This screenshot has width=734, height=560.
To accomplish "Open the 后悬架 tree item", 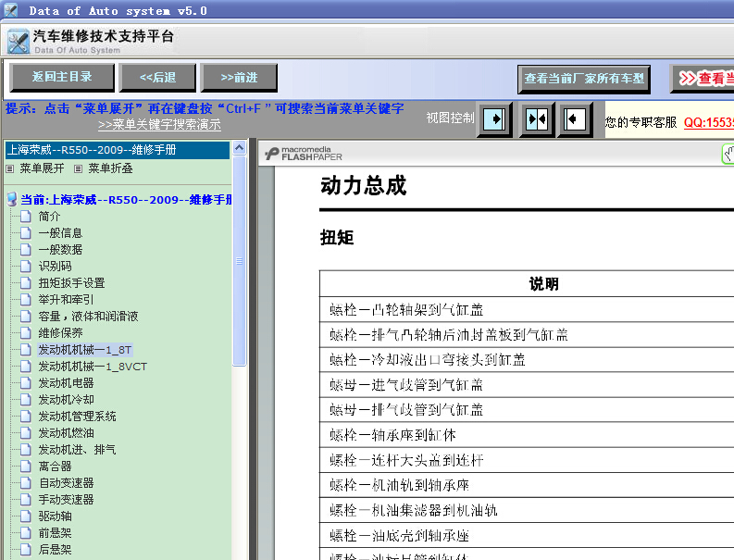I will click(x=55, y=550).
